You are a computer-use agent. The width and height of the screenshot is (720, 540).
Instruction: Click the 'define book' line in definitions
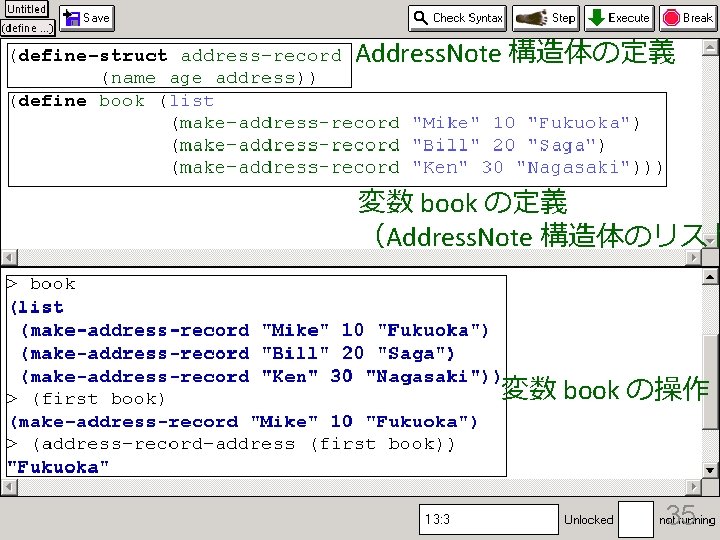[112, 101]
